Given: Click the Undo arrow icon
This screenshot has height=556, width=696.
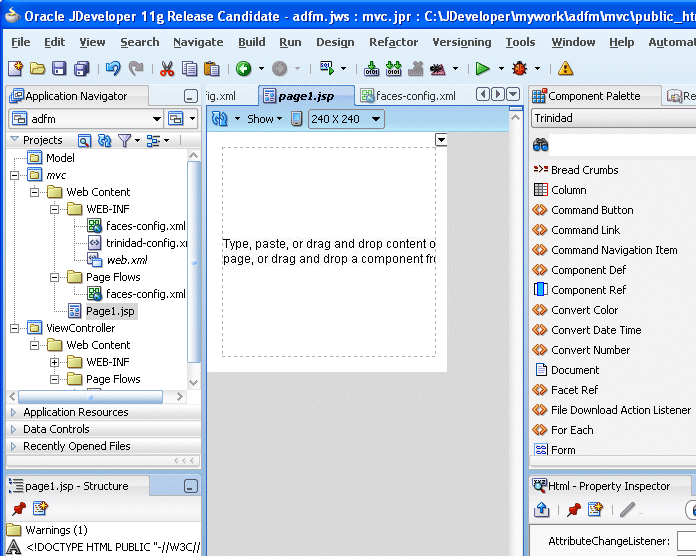Looking at the screenshot, I should (113, 69).
